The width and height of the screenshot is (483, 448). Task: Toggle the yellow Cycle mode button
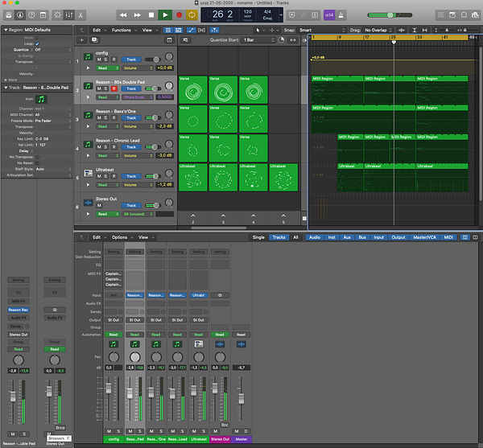coord(192,14)
